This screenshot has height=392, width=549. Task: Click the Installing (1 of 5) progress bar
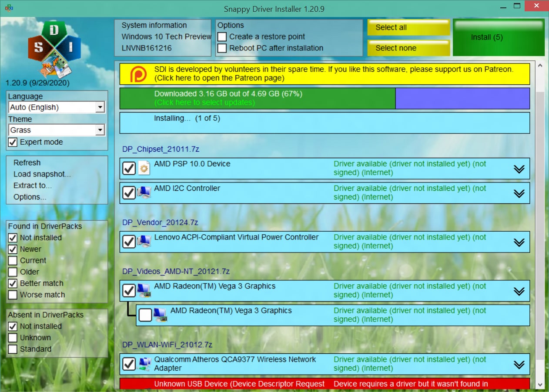point(325,123)
